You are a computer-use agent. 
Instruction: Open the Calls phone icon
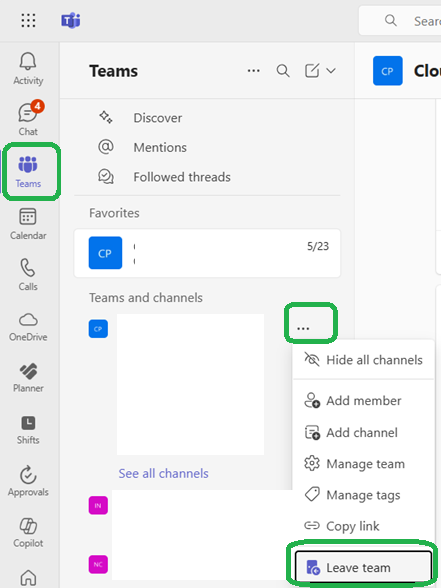click(x=28, y=275)
